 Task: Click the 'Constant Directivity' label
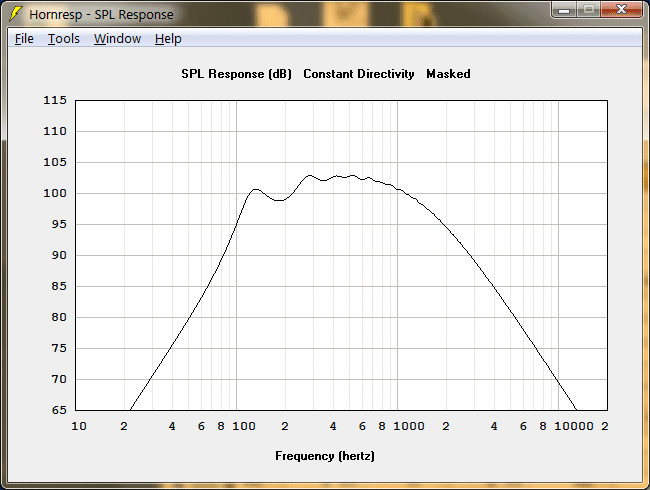pyautogui.click(x=359, y=74)
